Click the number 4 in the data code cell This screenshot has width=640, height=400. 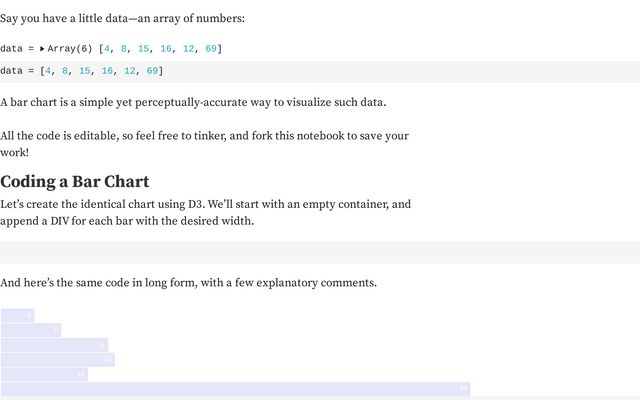[x=48, y=71]
